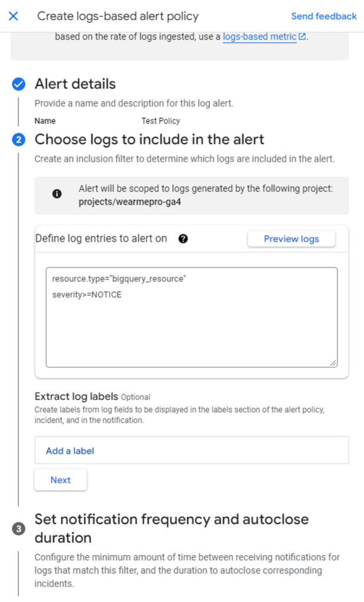Grab the query box resize handle
The width and height of the screenshot is (364, 602).
(333, 363)
